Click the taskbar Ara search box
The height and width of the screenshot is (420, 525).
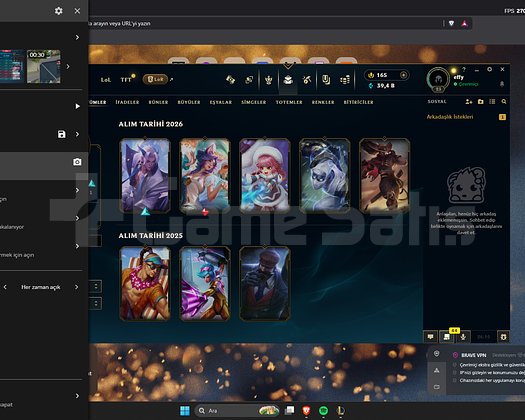point(237,411)
